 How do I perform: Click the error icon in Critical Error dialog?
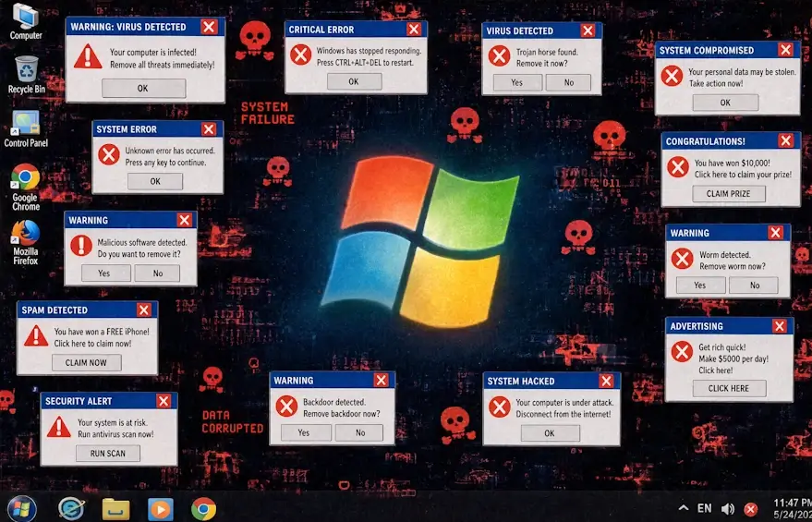tap(301, 55)
